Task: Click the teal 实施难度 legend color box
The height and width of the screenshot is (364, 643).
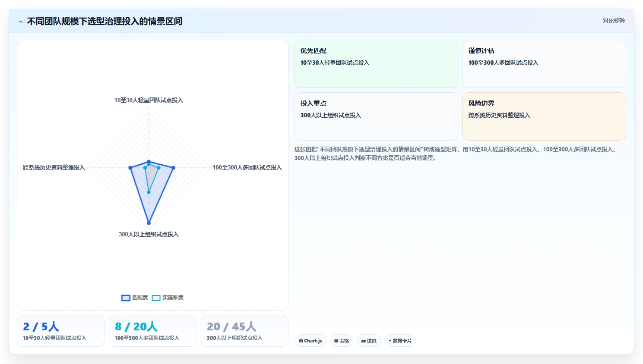Action: tap(156, 298)
